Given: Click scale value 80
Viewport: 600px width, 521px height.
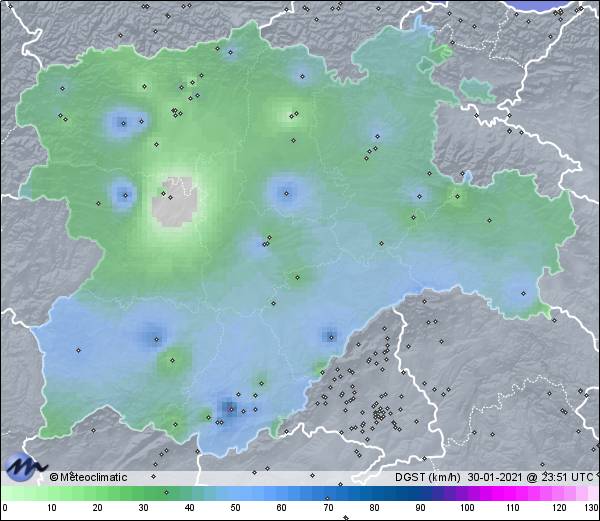Looking at the screenshot, I should pyautogui.click(x=374, y=508).
